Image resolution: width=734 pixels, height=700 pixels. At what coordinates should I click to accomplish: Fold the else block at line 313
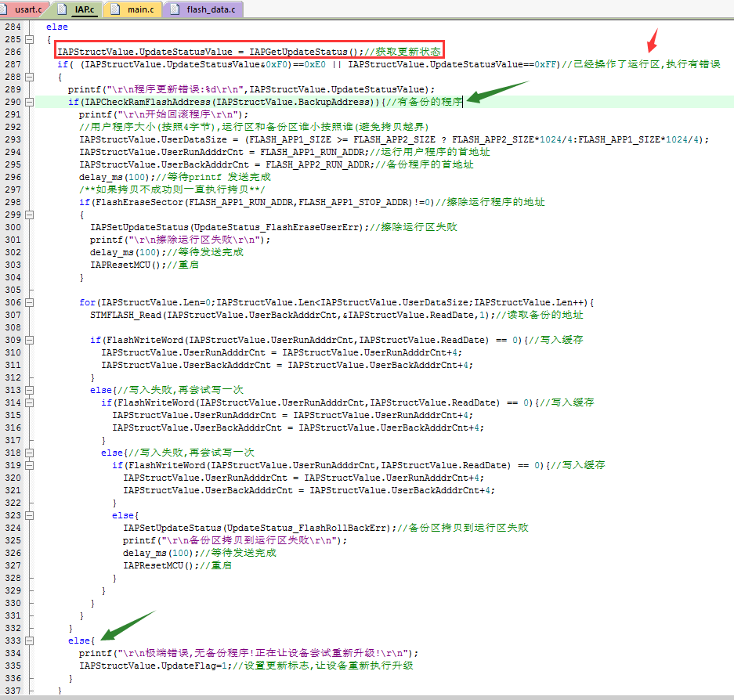pos(30,390)
